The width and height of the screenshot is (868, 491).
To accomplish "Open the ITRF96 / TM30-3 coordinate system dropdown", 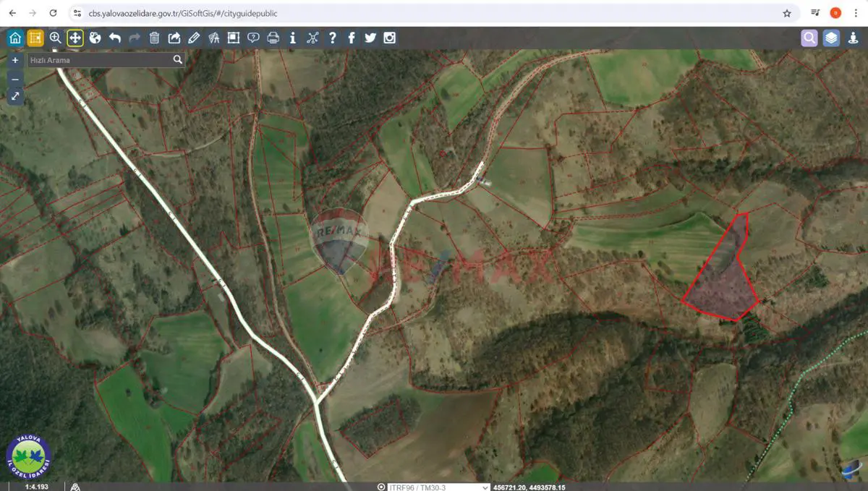I will tap(439, 487).
